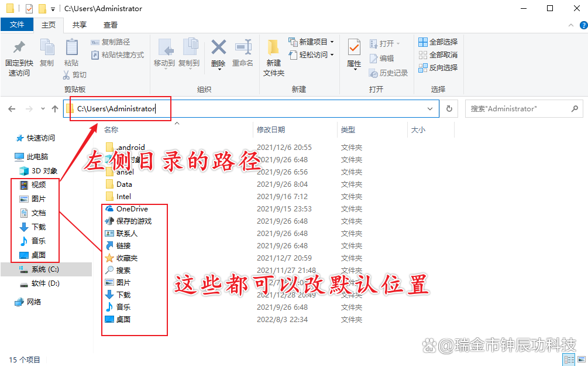Viewport: 588px width, 366px height.
Task: Select 文档 in the sidebar
Action: [33, 213]
